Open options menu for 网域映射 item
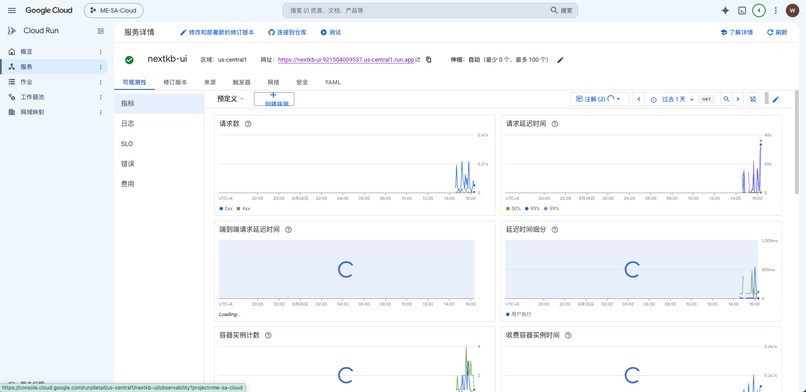This screenshot has height=392, width=806. coord(101,112)
